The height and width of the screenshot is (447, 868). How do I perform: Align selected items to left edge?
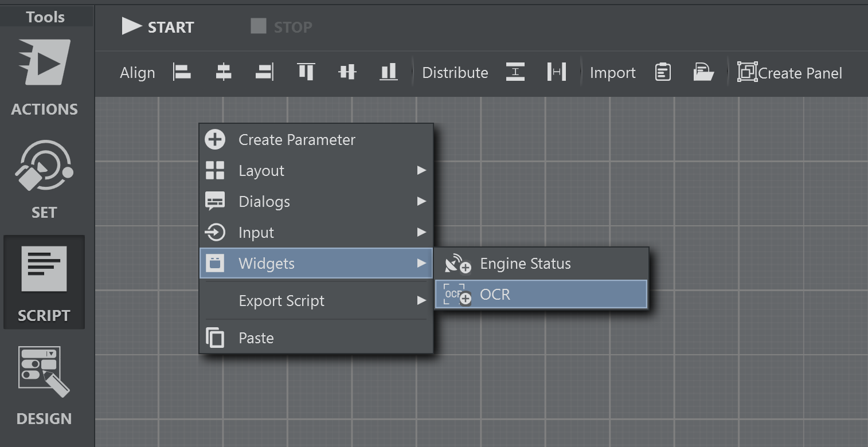tap(182, 72)
